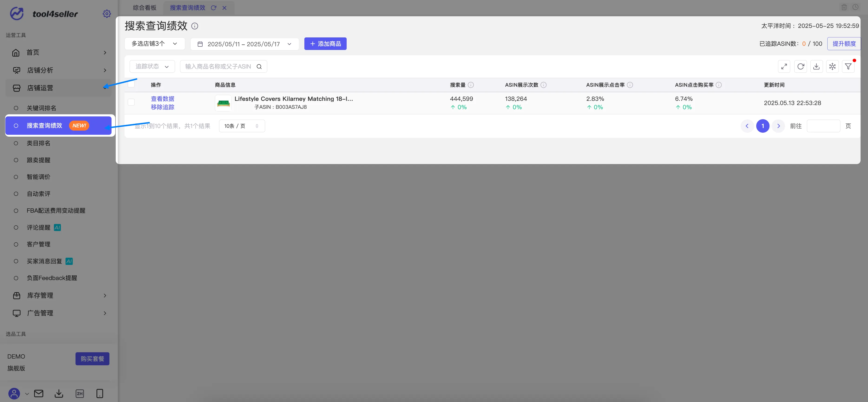Screen dimensions: 868x402
Task: Click the download icon in table toolbar
Action: [x=816, y=66]
